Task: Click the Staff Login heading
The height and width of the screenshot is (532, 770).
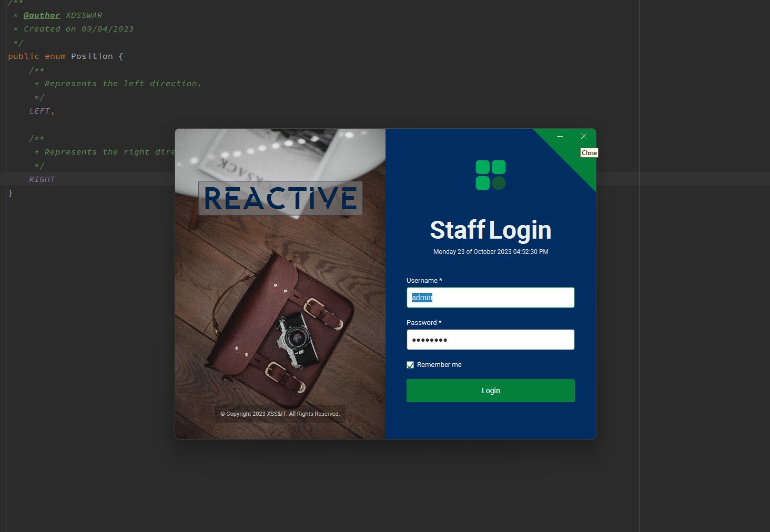Action: point(491,230)
